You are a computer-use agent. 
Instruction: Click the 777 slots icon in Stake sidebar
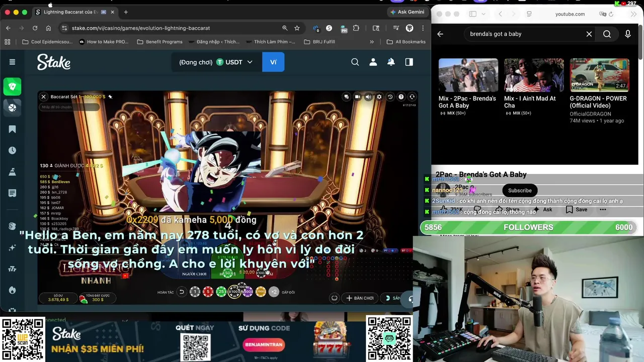click(x=12, y=269)
